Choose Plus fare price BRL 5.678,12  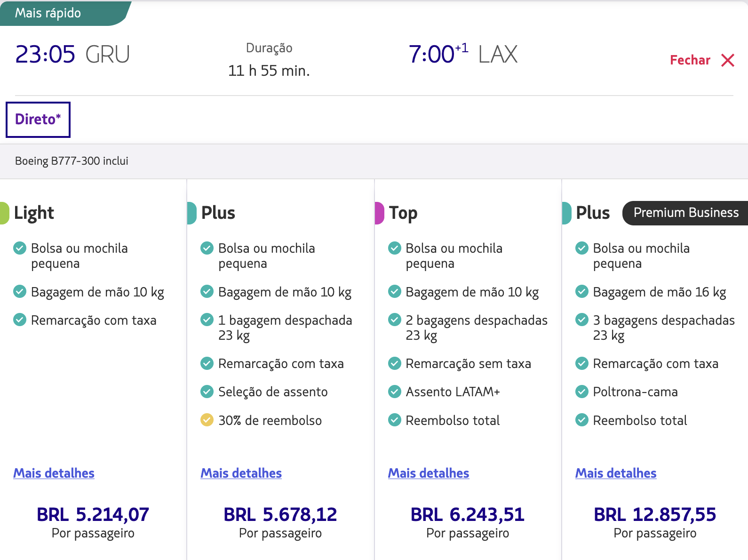pyautogui.click(x=280, y=514)
